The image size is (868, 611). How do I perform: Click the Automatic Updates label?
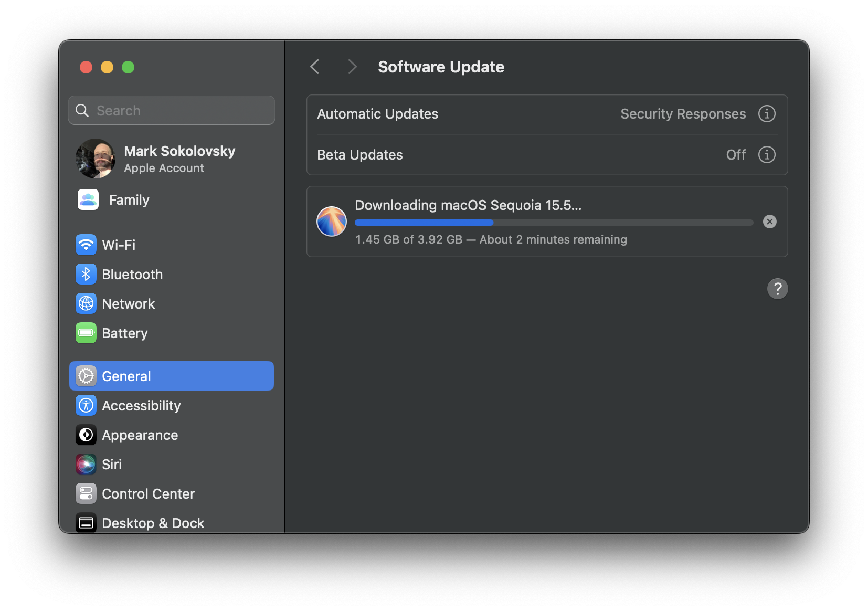378,114
